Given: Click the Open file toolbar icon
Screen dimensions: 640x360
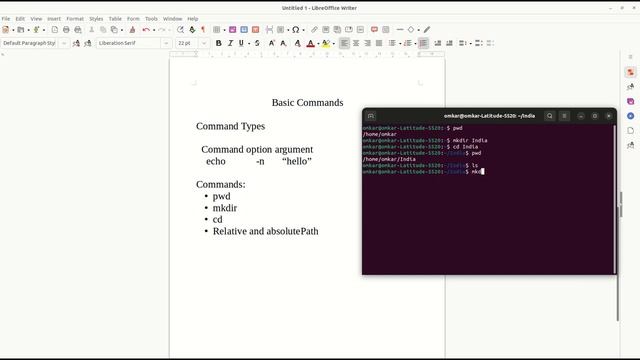Looking at the screenshot, I should (x=20, y=30).
